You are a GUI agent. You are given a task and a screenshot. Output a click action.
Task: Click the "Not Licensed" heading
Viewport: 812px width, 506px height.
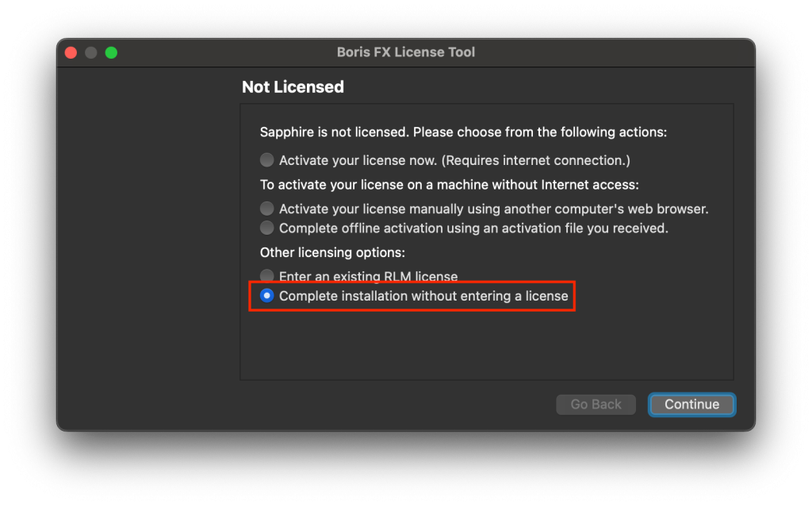point(293,87)
